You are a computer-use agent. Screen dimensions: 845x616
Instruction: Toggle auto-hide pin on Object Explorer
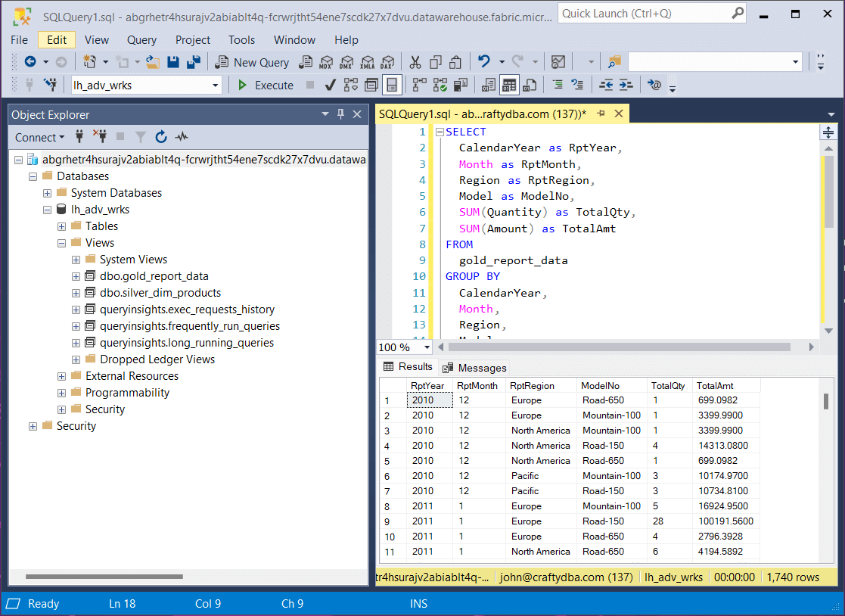tap(340, 114)
